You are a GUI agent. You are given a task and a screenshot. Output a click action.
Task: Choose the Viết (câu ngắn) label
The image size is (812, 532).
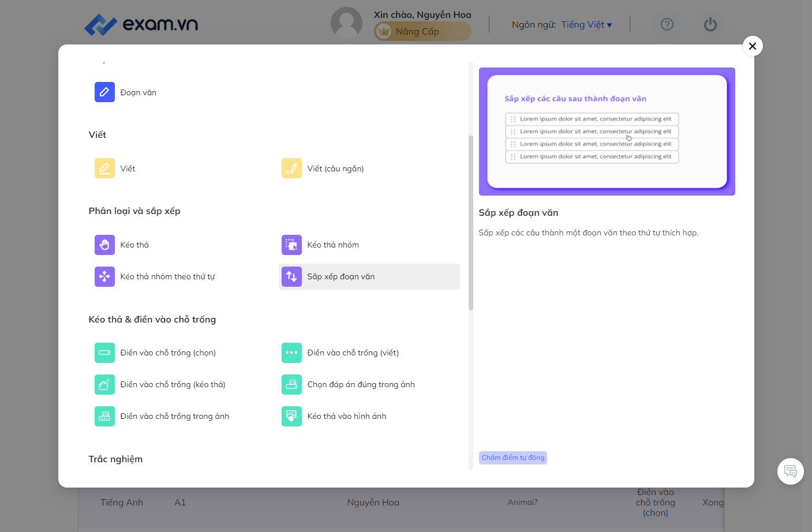[336, 168]
